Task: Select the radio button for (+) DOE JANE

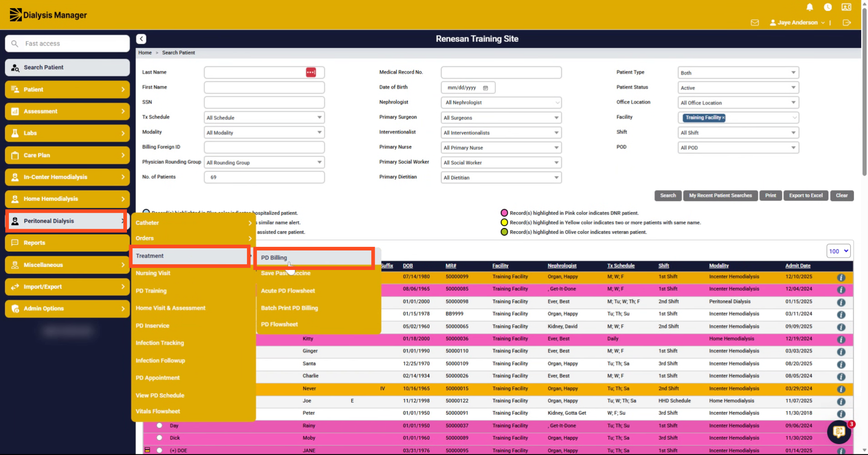Action: pos(159,450)
